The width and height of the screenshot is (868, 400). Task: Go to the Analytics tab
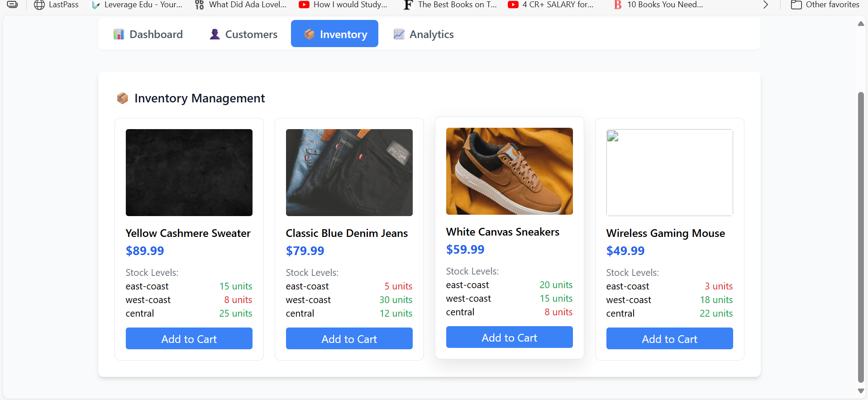tap(424, 34)
